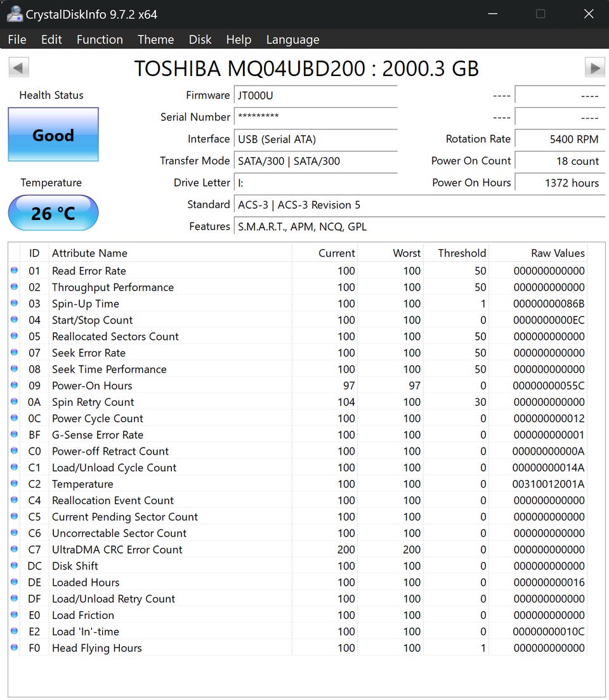Screen dimensions: 609x700
Task: Click the Good health status button
Action: coord(53,134)
